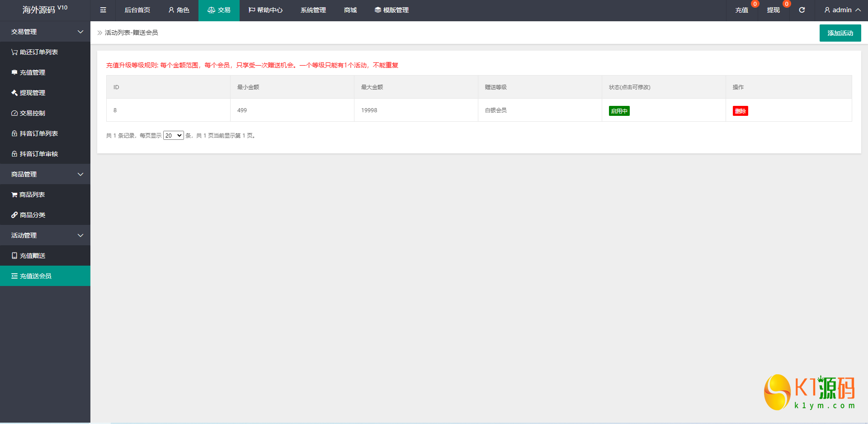
Task: Click the refresh icon in the top bar
Action: [802, 10]
